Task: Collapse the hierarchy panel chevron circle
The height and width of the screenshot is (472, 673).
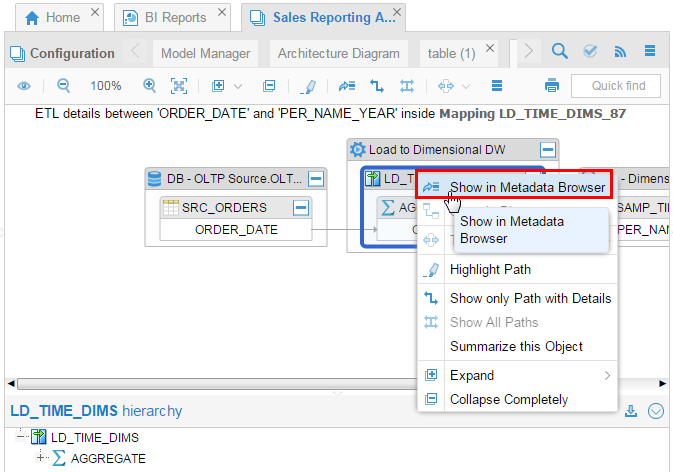Action: tap(656, 411)
